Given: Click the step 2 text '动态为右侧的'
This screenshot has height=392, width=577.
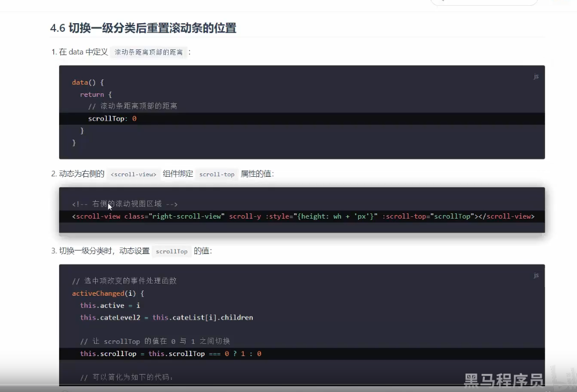Looking at the screenshot, I should [x=82, y=174].
